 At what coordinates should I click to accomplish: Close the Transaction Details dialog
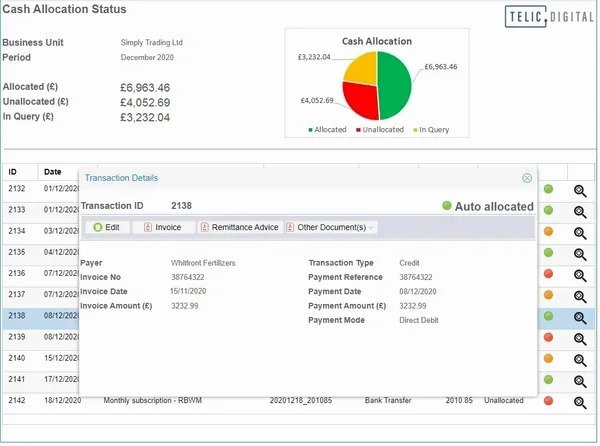(527, 178)
